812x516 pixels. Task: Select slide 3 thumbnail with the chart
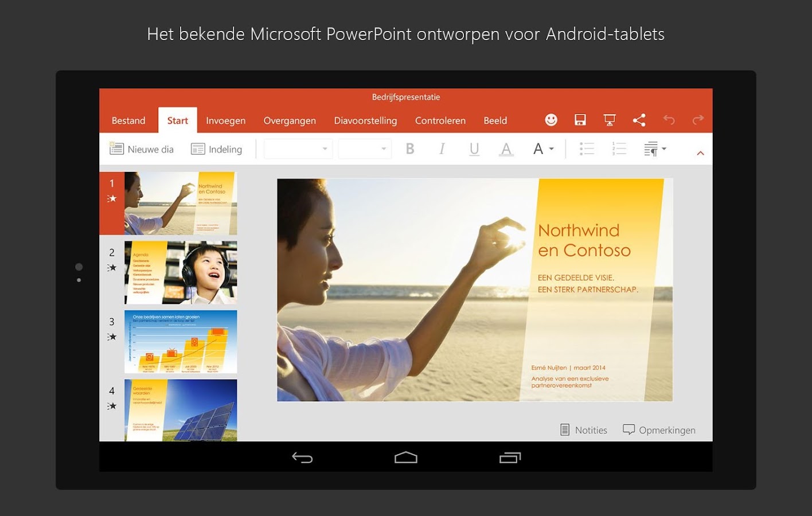click(181, 342)
